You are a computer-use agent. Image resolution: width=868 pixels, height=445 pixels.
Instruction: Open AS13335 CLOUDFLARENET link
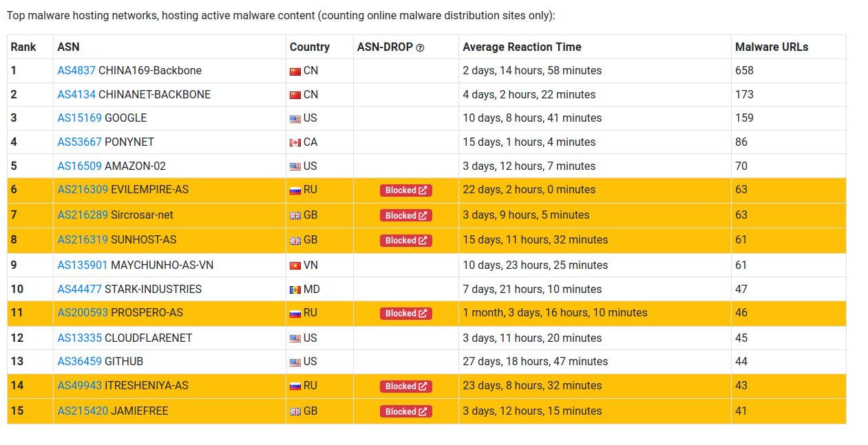point(79,338)
